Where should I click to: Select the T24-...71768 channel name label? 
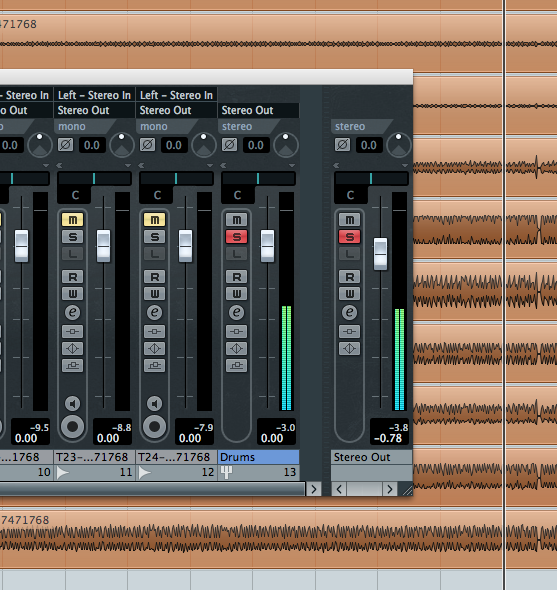pos(177,457)
